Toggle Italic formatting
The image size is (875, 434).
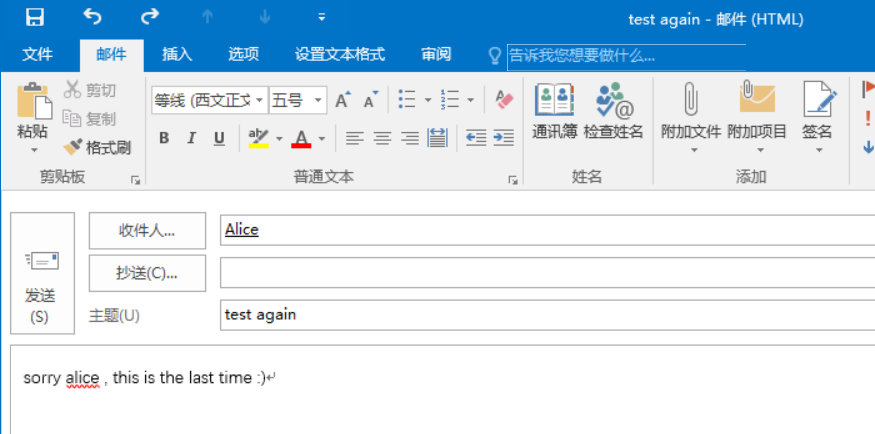[x=191, y=138]
